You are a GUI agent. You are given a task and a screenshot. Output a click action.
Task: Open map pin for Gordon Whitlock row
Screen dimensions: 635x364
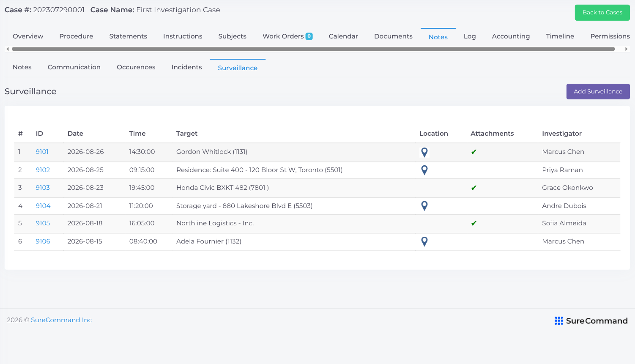[424, 152]
